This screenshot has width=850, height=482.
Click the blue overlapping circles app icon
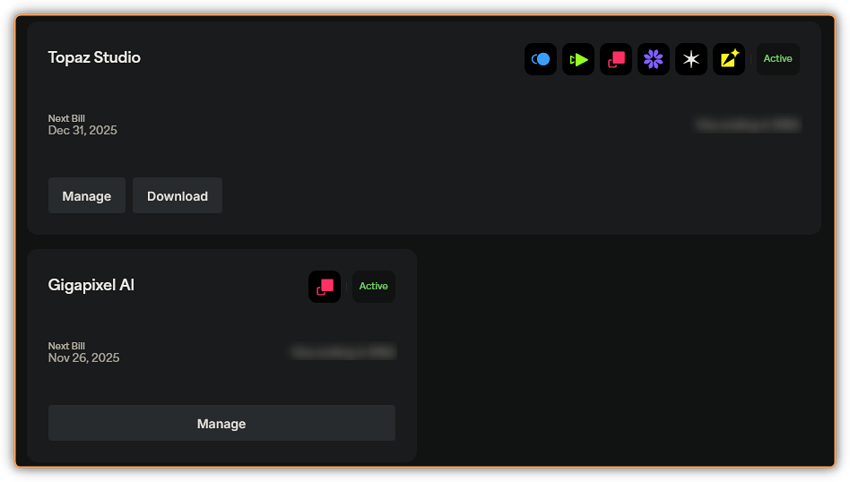pos(540,59)
